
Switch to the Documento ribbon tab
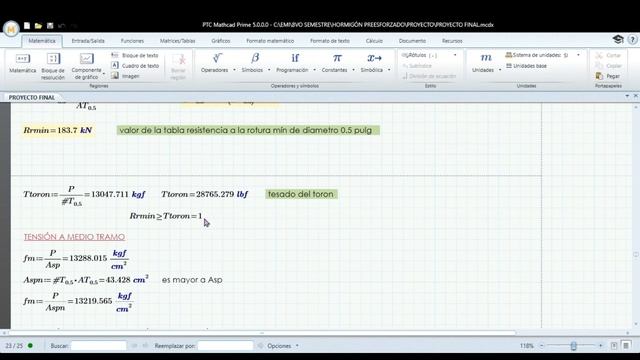(x=412, y=41)
